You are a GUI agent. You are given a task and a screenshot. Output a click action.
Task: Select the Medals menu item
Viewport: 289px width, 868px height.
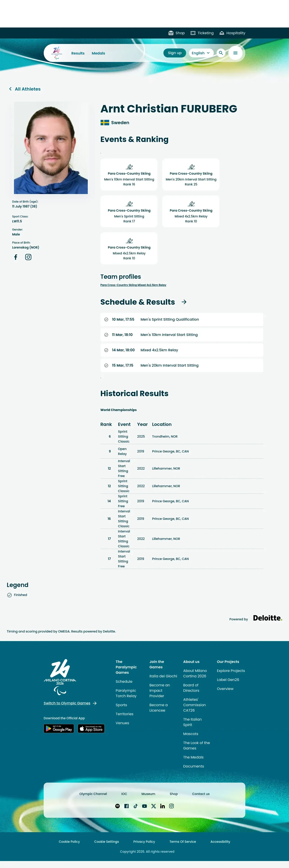click(x=98, y=53)
